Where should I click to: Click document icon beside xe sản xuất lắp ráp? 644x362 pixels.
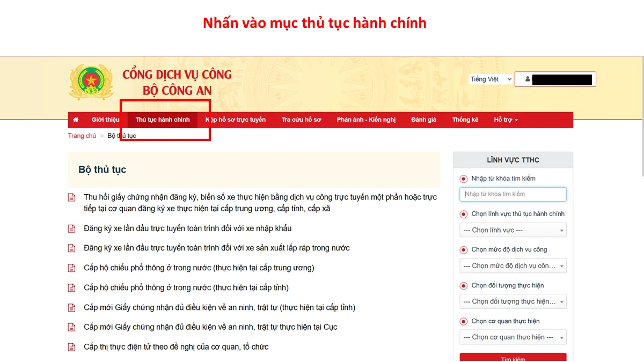tap(71, 248)
